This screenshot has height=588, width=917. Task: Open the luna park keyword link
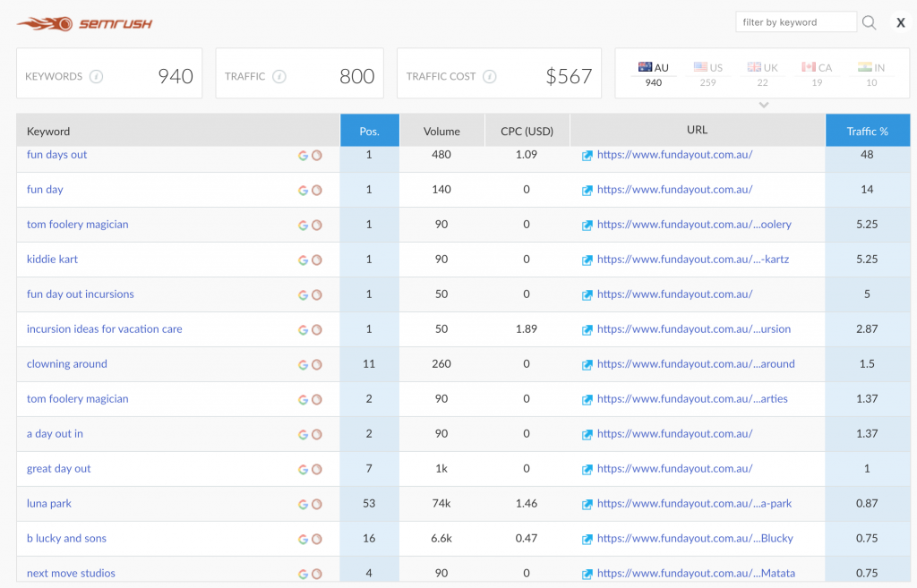point(49,503)
